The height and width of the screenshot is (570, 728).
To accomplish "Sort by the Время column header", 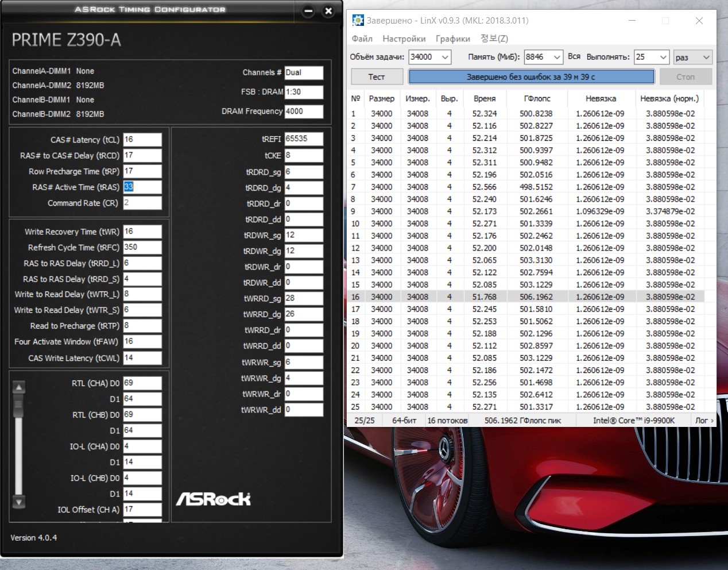I will point(485,98).
